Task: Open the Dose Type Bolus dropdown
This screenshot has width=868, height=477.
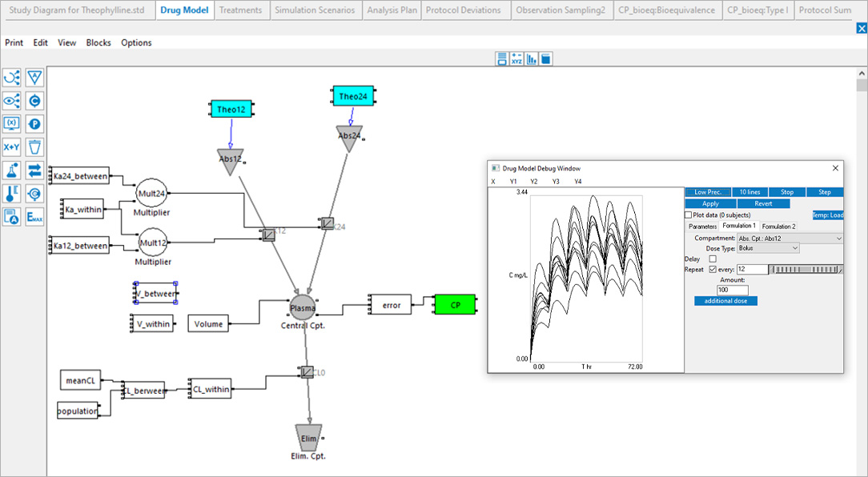Action: [x=769, y=248]
